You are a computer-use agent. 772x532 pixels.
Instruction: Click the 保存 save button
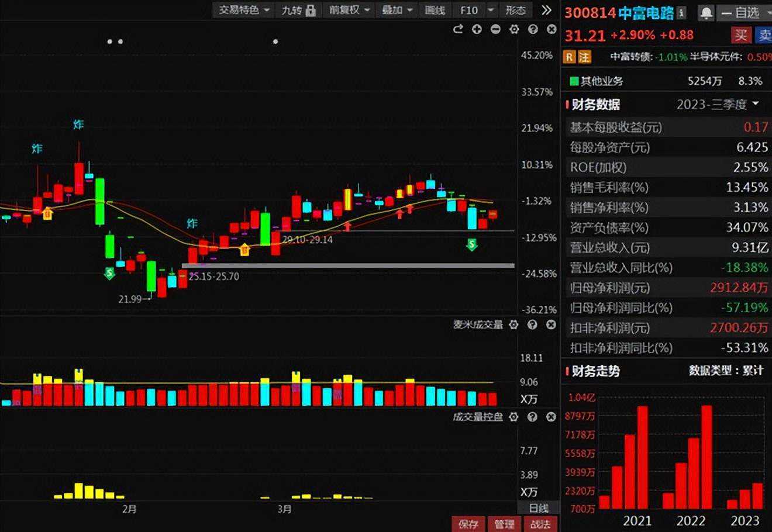click(x=468, y=524)
